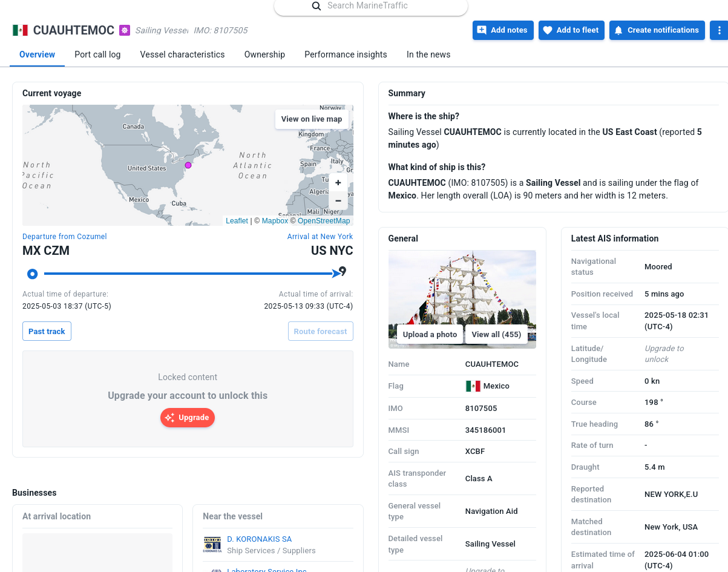Create notifications for this vessel
This screenshot has height=572, width=728.
(657, 30)
